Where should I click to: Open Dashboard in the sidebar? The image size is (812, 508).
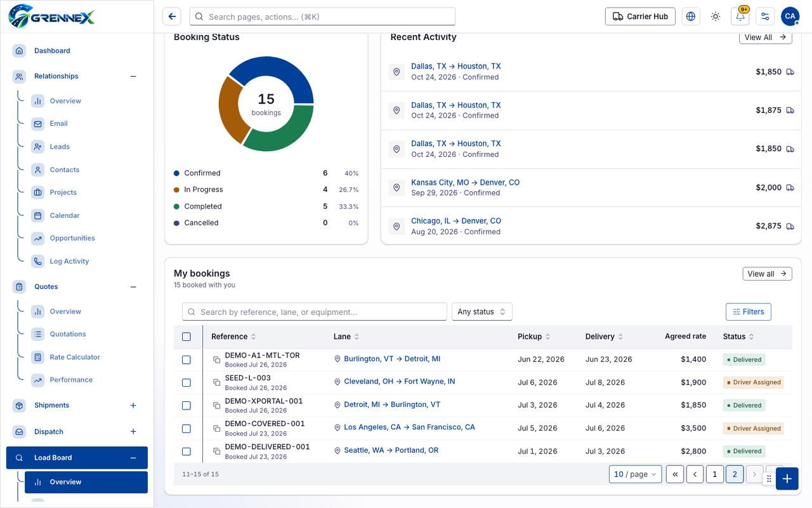tap(77, 51)
